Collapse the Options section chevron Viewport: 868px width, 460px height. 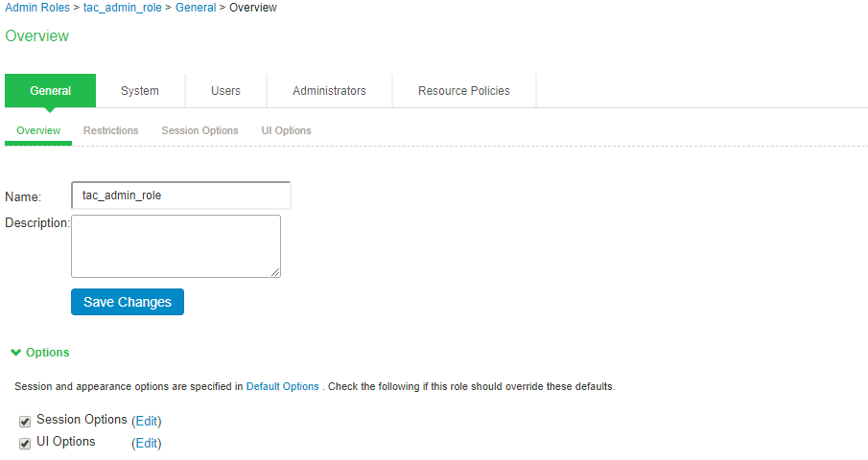click(x=15, y=353)
